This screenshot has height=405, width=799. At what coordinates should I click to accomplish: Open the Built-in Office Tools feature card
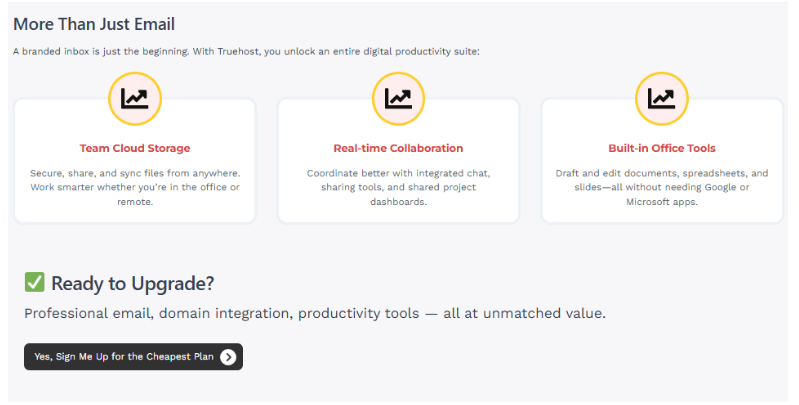click(661, 160)
